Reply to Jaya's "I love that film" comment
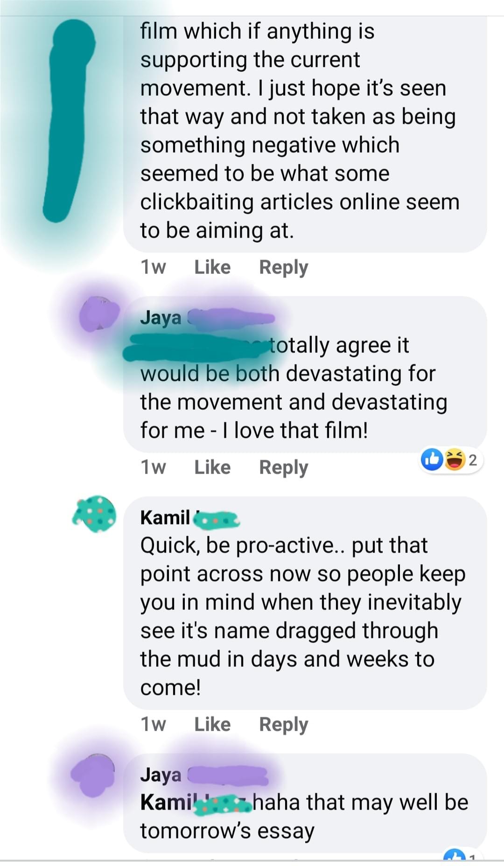This screenshot has width=504, height=866. coord(284,468)
